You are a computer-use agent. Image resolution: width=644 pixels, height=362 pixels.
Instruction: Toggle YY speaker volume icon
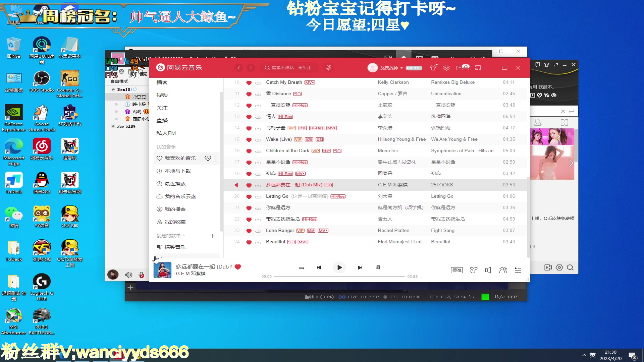[128, 275]
